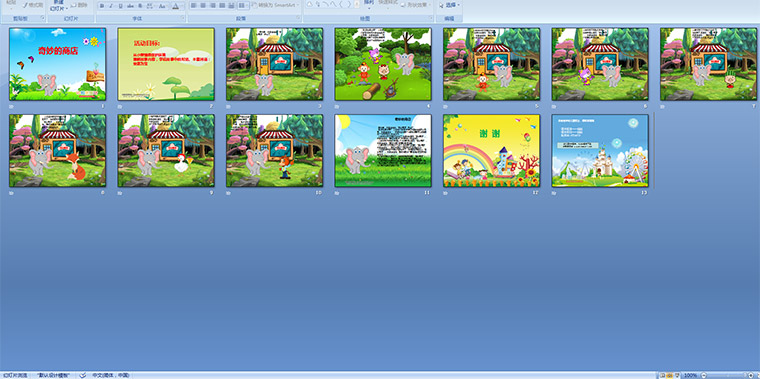Image resolution: width=760 pixels, height=379 pixels.
Task: Select slide 1 titled 奇妙的商店
Action: pyautogui.click(x=57, y=64)
